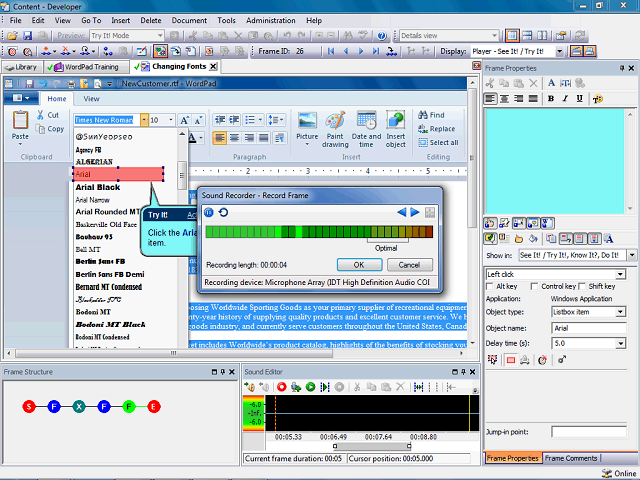This screenshot has width=640, height=480.
Task: Open the font name dropdown arrow
Action: click(x=144, y=120)
